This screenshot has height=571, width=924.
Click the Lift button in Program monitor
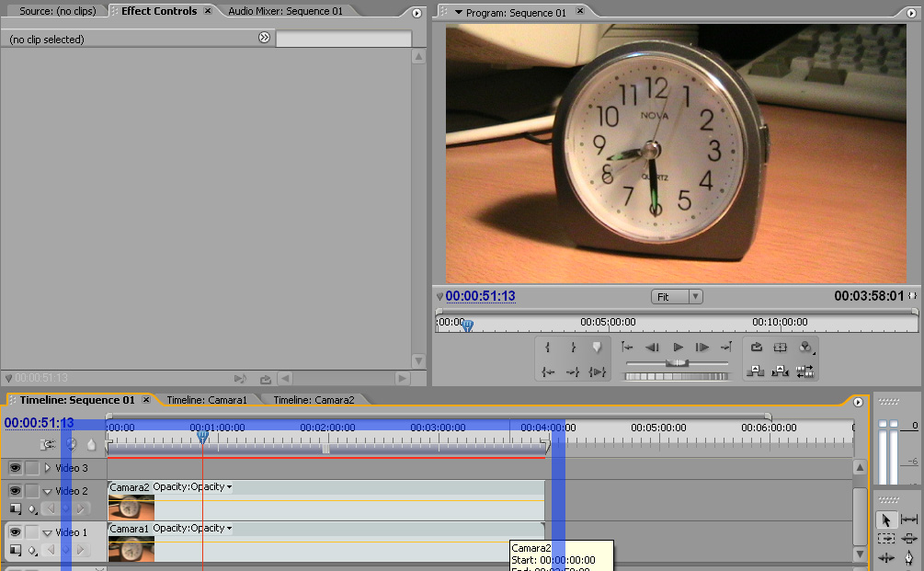pos(756,371)
